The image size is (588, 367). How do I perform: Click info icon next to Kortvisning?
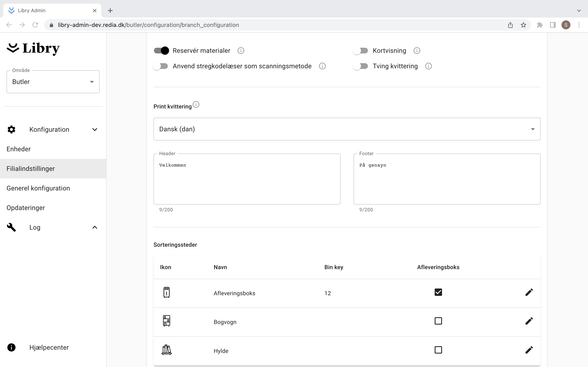pyautogui.click(x=416, y=51)
